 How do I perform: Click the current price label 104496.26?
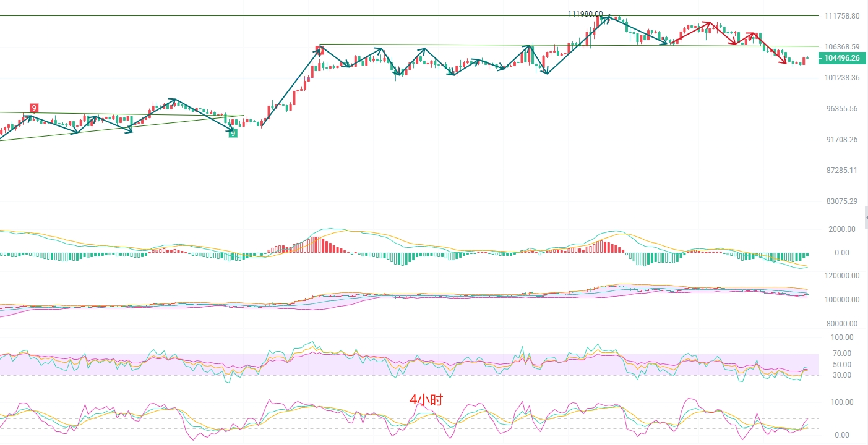(x=841, y=57)
